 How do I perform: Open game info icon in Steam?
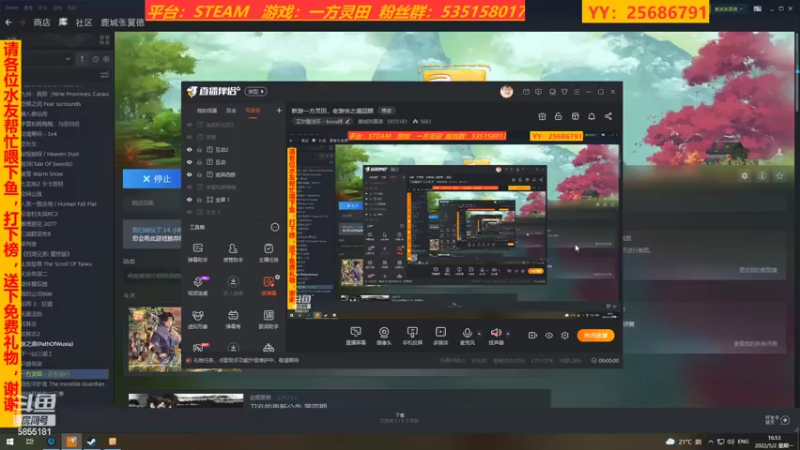(762, 176)
